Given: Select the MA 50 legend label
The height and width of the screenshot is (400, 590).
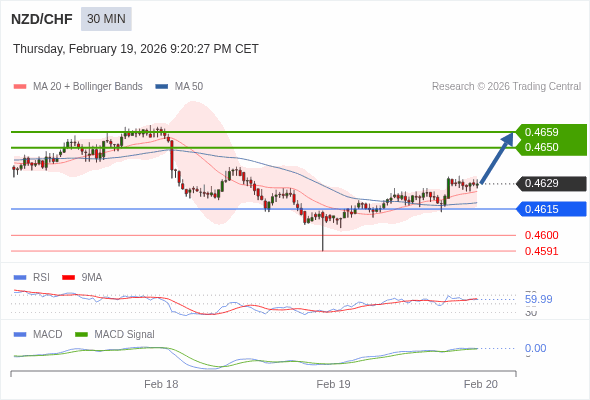Looking at the screenshot, I should (x=189, y=87).
